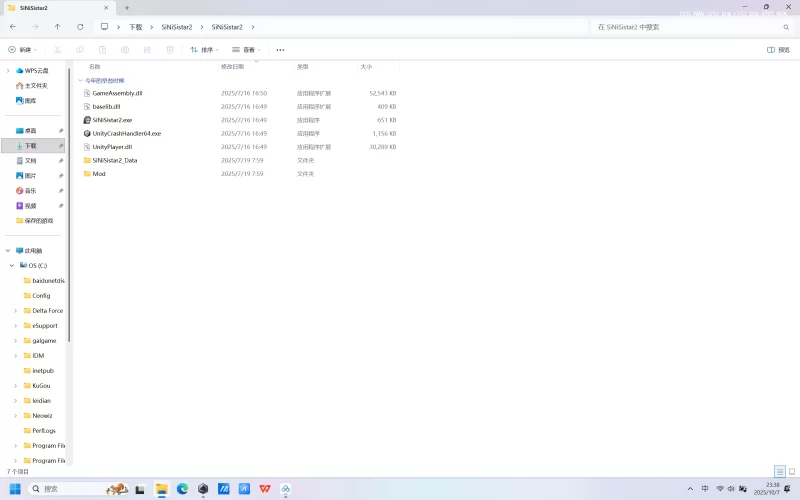Click the Paste clipboard icon
800x500 pixels.
pos(102,49)
